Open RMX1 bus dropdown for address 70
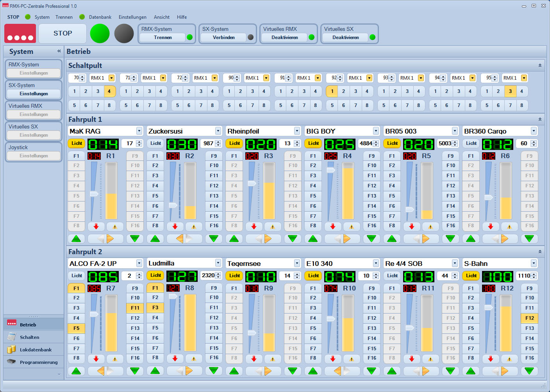550x392 pixels. point(112,78)
